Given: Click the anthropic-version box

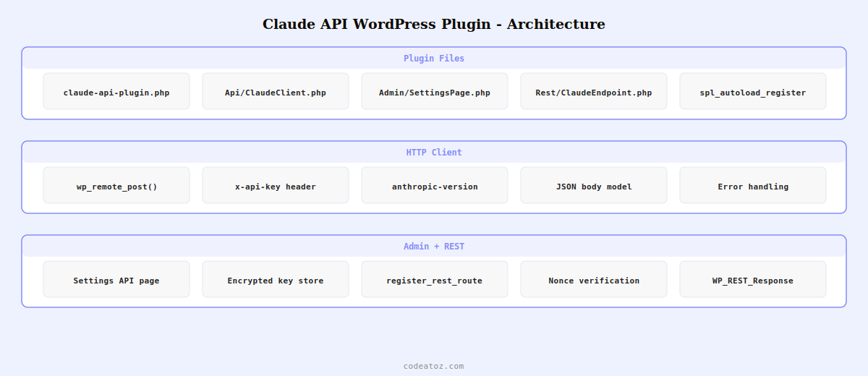Looking at the screenshot, I should tap(435, 185).
